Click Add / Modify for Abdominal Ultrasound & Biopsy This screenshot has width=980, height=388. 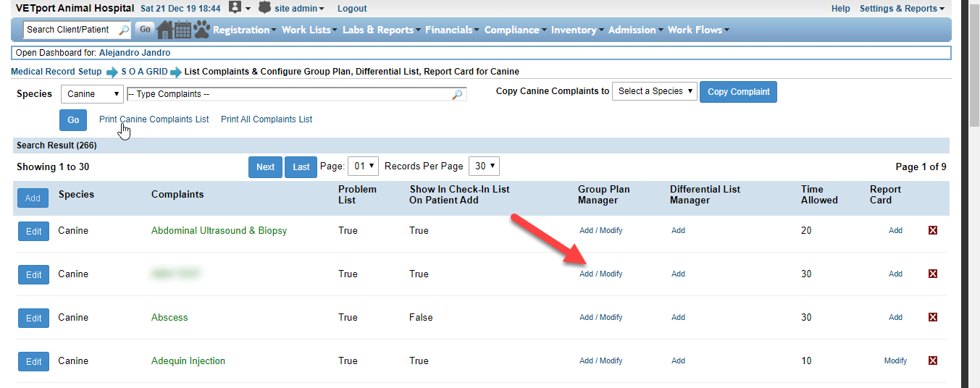(x=601, y=230)
